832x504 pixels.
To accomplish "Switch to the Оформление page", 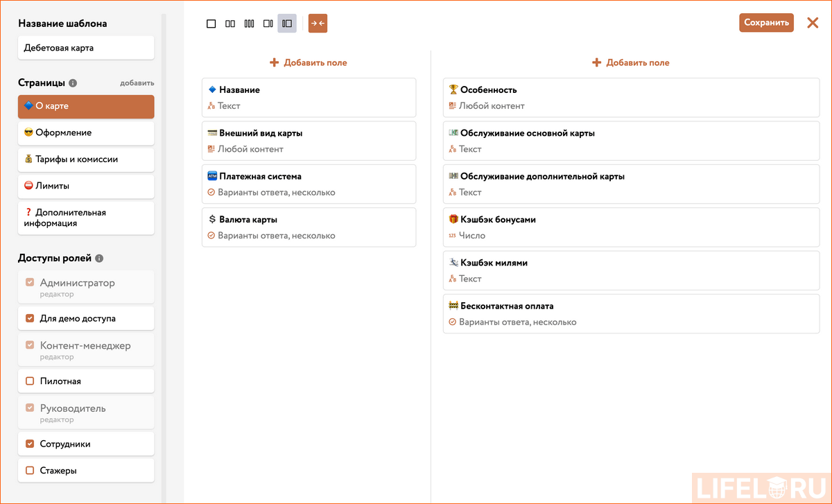I will tap(86, 132).
